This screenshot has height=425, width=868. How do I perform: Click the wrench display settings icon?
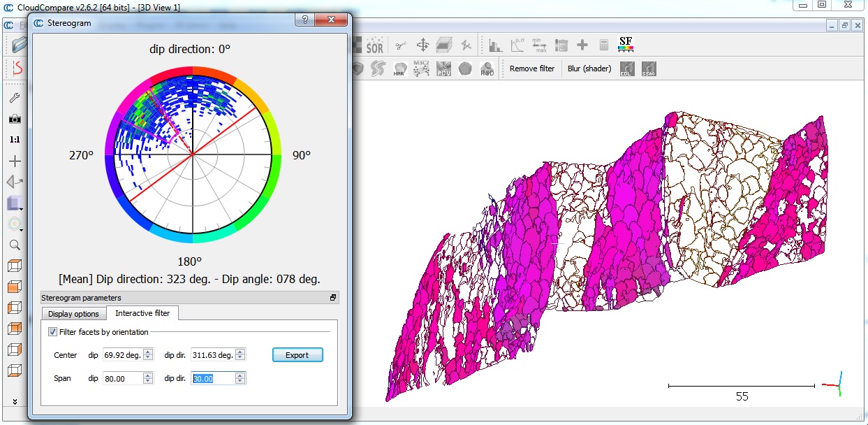15,98
